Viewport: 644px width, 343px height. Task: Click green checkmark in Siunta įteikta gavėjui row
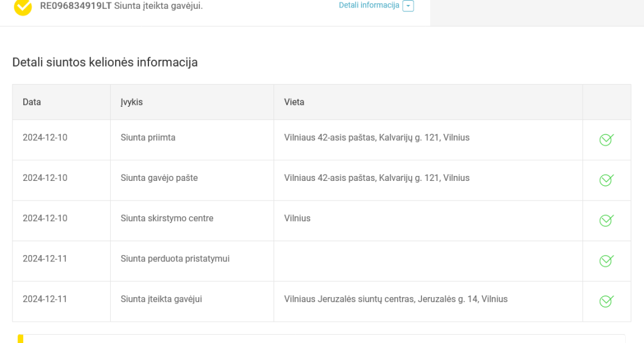coord(606,302)
